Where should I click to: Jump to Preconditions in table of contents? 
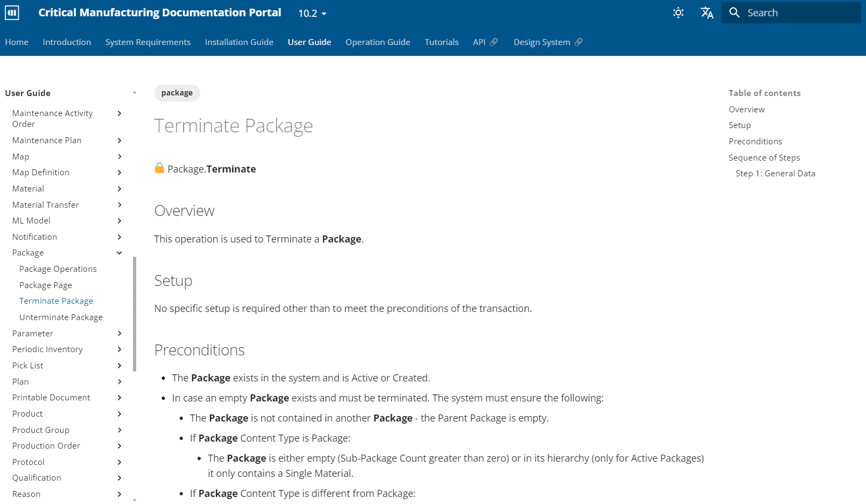(x=755, y=142)
